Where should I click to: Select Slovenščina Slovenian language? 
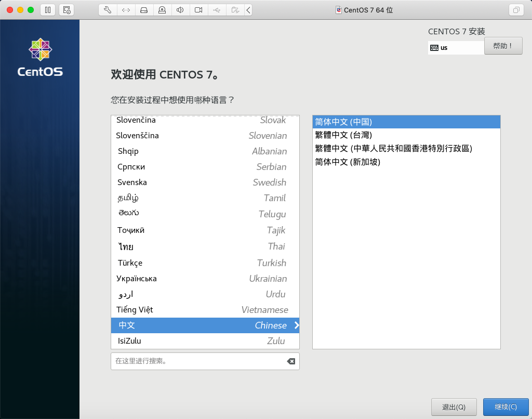(x=205, y=136)
